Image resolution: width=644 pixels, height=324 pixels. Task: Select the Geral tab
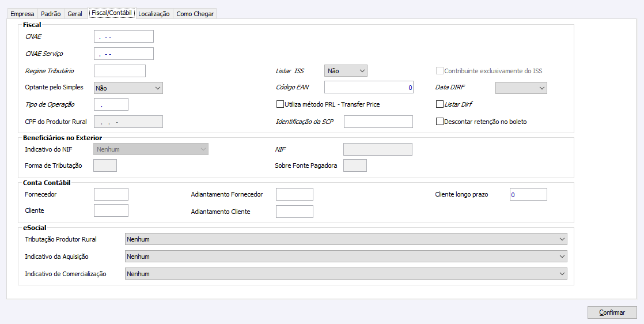(x=75, y=14)
